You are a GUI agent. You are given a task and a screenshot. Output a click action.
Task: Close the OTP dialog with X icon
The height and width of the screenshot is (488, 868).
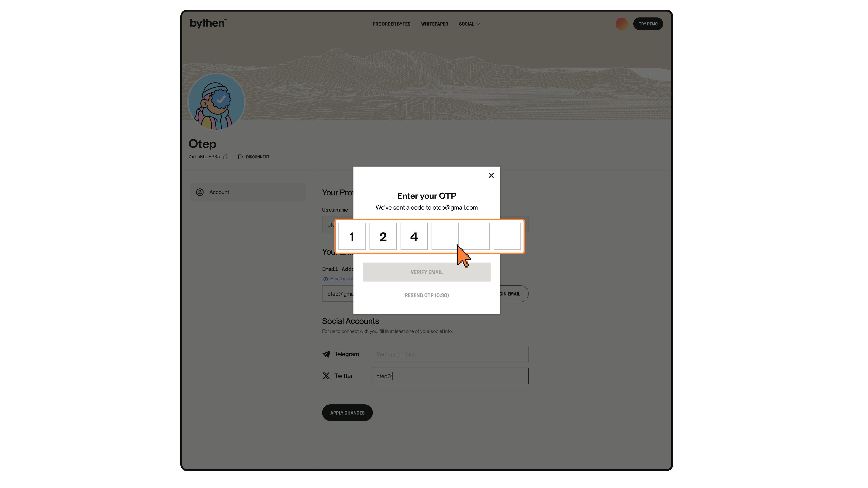491,176
